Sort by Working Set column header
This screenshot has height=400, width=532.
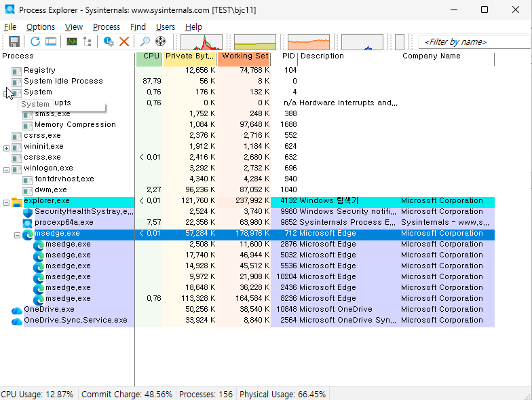pos(244,56)
